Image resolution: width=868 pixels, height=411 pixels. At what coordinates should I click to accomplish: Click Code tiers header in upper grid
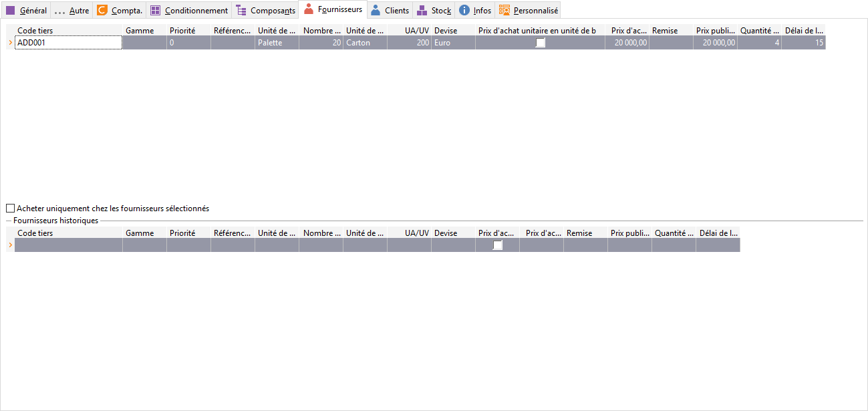(68, 31)
